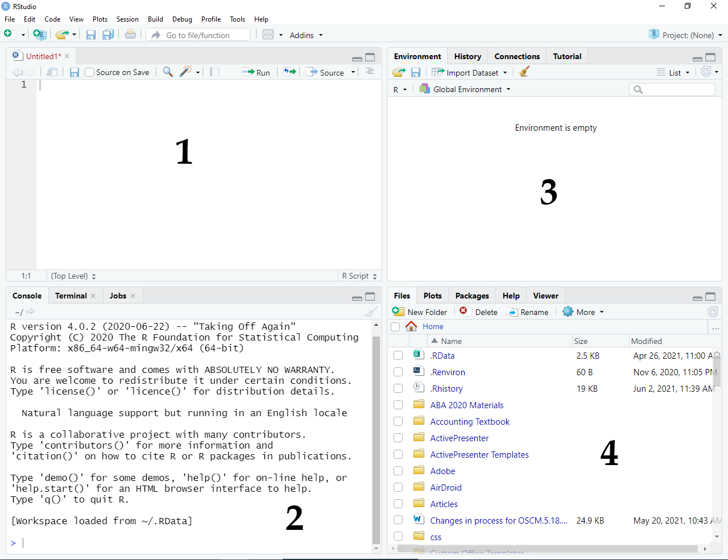Click the console vertical scrollbar
Viewport: 728px width, 560px height.
[376, 438]
